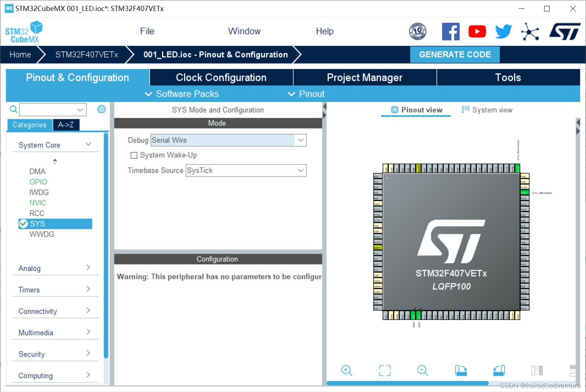Select NVIC in System Core list
The height and width of the screenshot is (392, 586).
point(38,203)
